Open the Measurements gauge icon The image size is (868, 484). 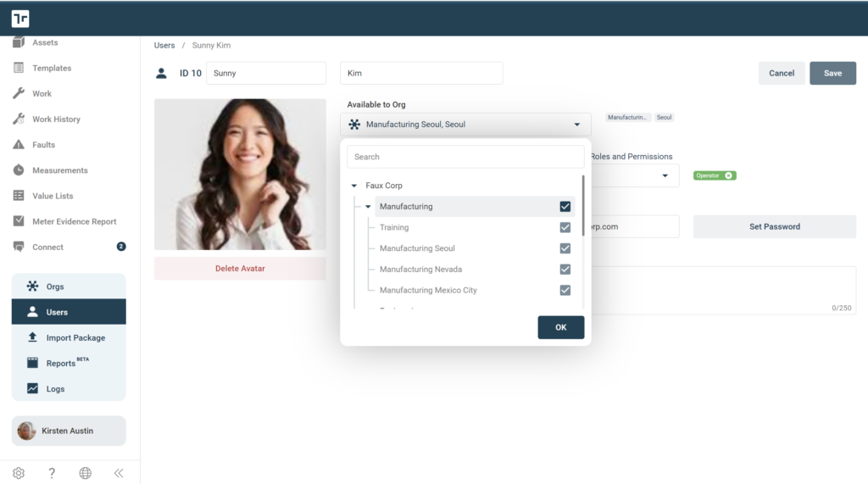19,170
